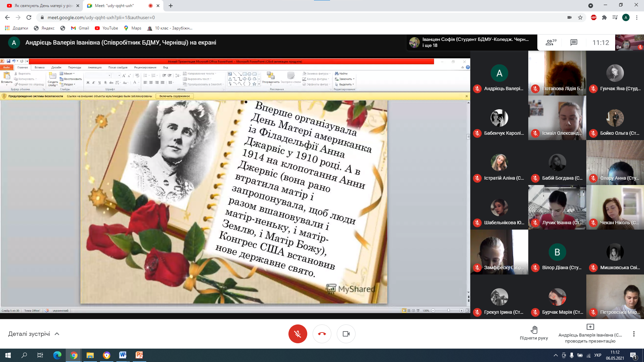The width and height of the screenshot is (644, 362).
Task: Select Потапова Лідія video tile
Action: [557, 73]
